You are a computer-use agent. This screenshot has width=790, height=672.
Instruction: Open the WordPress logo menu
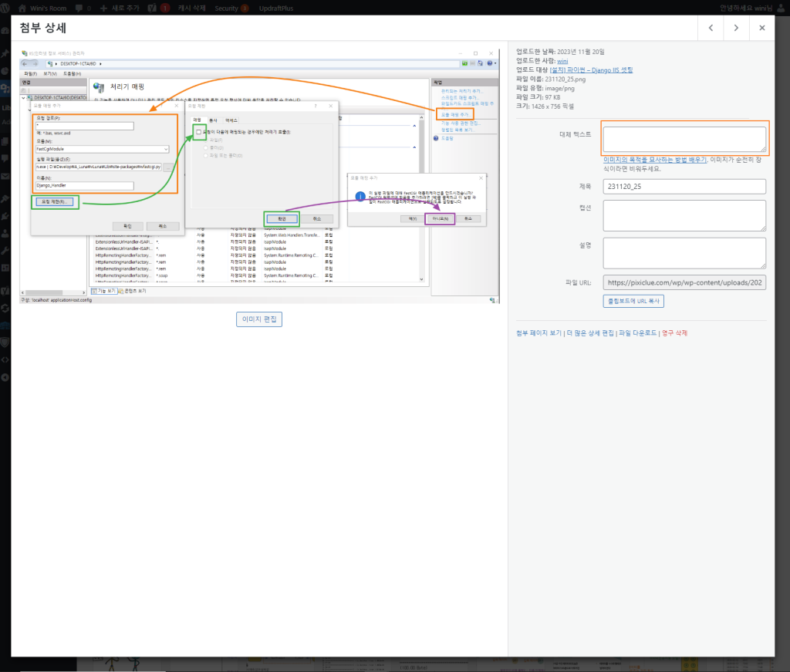[5, 8]
